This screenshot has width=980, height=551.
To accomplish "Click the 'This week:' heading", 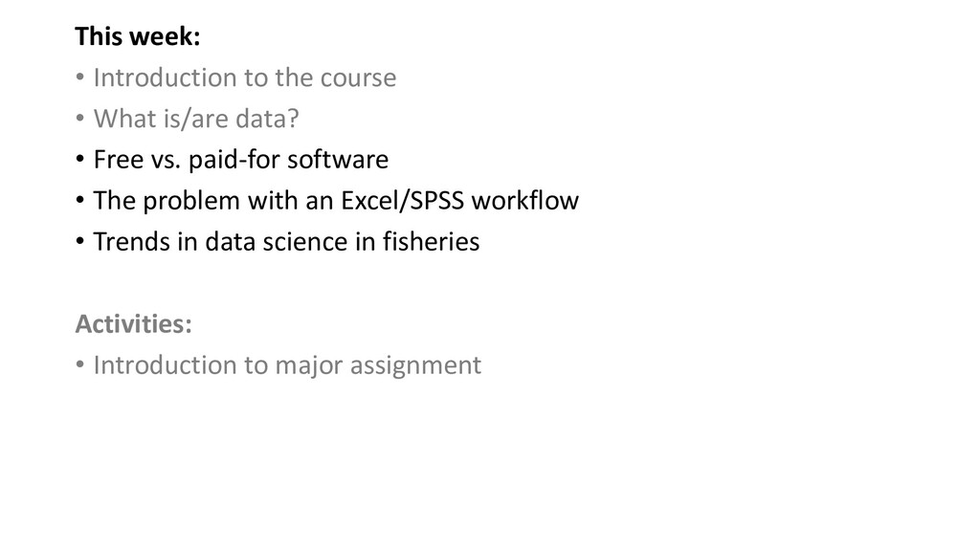I will point(138,36).
